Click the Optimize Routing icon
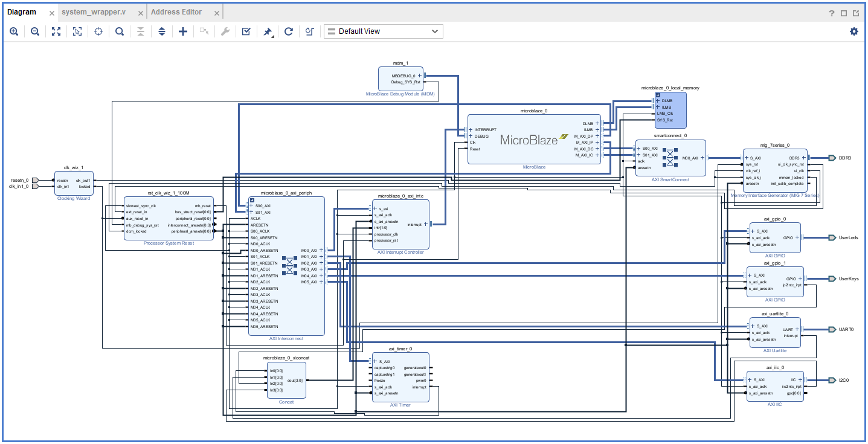 [310, 31]
